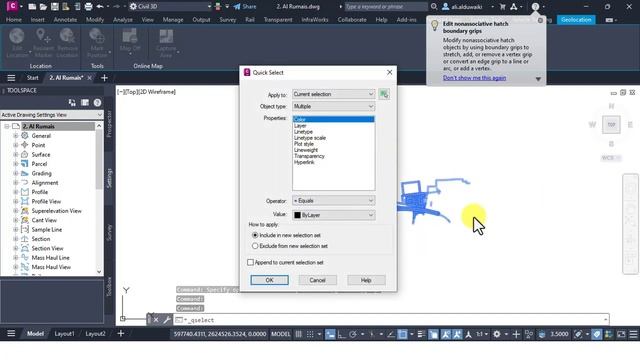Click the Share button in title bar
Screen dimensions: 640x360
244,7
